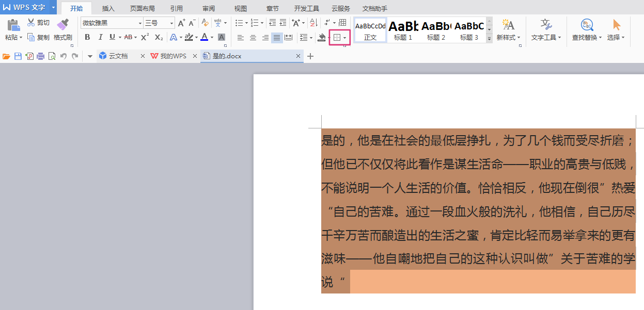Insert table grid icon in ribbon
Viewport: 644px width, 310px height.
click(342, 23)
